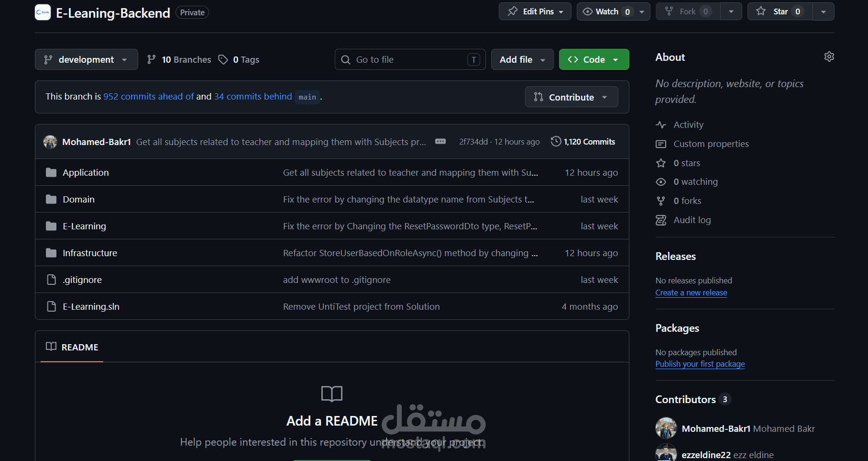View 1,120 Commits history
The image size is (868, 461).
(x=583, y=142)
